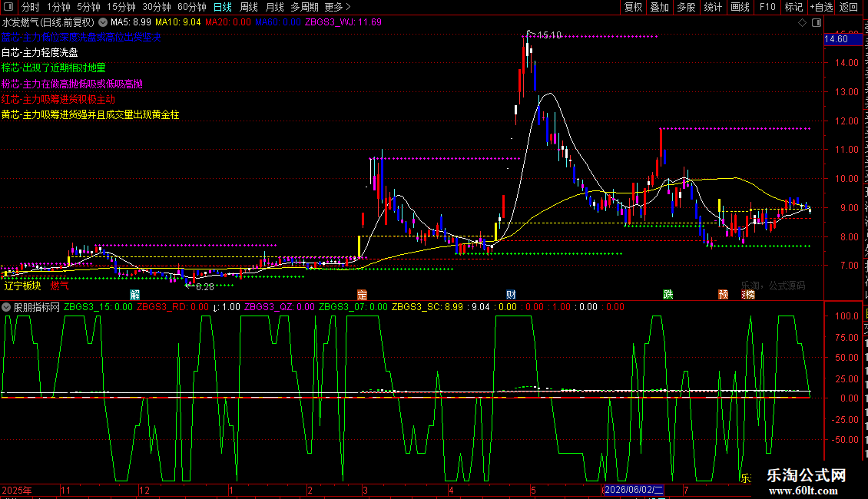Open the 辽宁板块 sector label
868x499 pixels.
click(x=22, y=286)
